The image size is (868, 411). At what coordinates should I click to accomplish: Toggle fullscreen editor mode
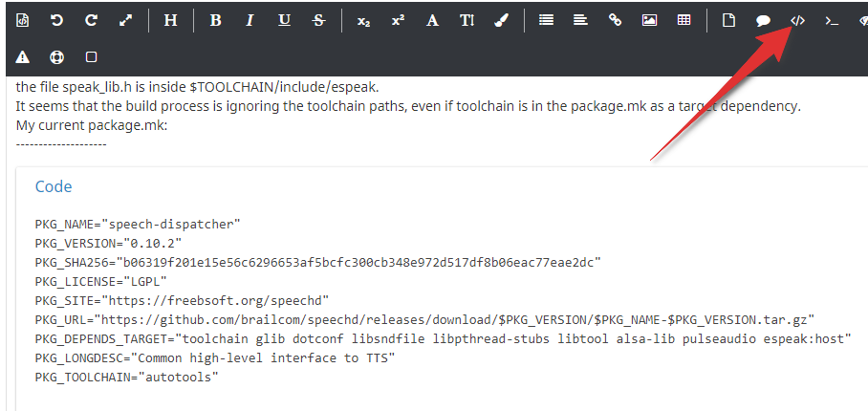point(125,20)
